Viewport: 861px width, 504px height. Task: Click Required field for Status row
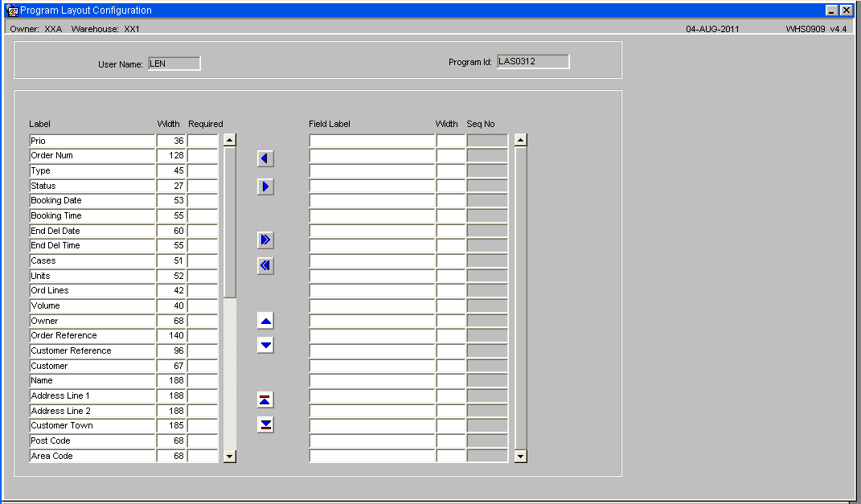click(x=203, y=186)
